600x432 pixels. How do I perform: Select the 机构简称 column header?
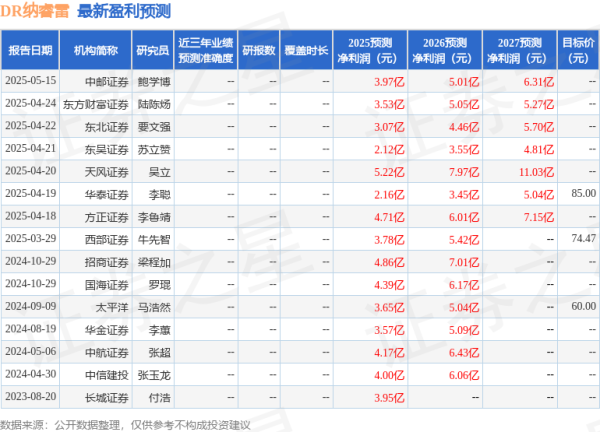point(96,49)
